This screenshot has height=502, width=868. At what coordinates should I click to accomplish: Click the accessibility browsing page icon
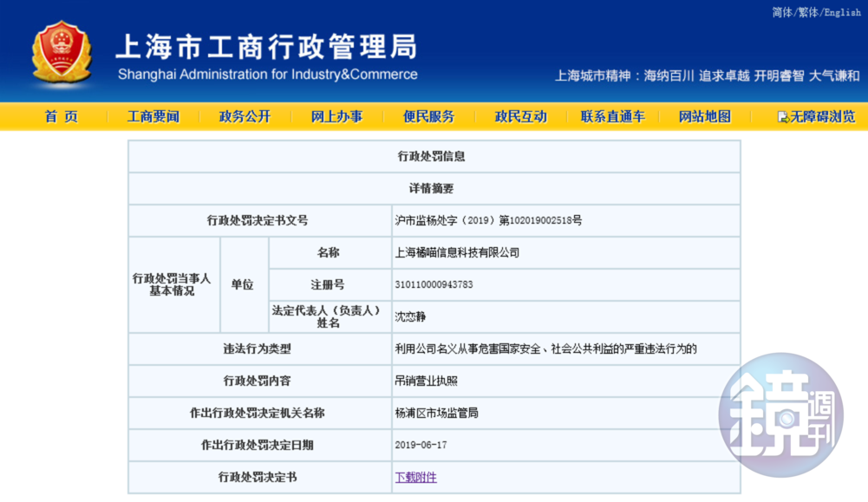pyautogui.click(x=783, y=117)
